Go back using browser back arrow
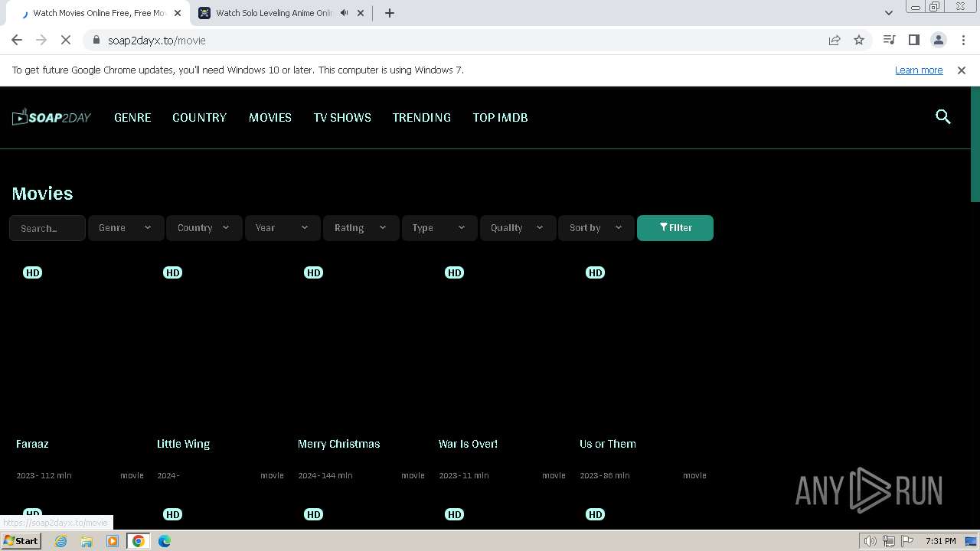The image size is (980, 551). point(17,40)
